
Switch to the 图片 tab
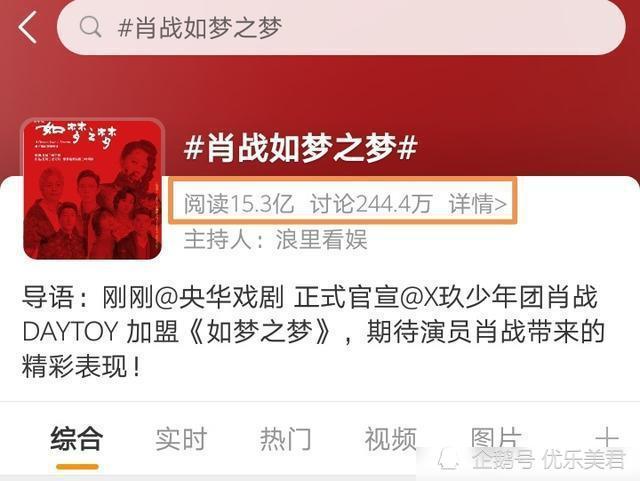pos(496,438)
